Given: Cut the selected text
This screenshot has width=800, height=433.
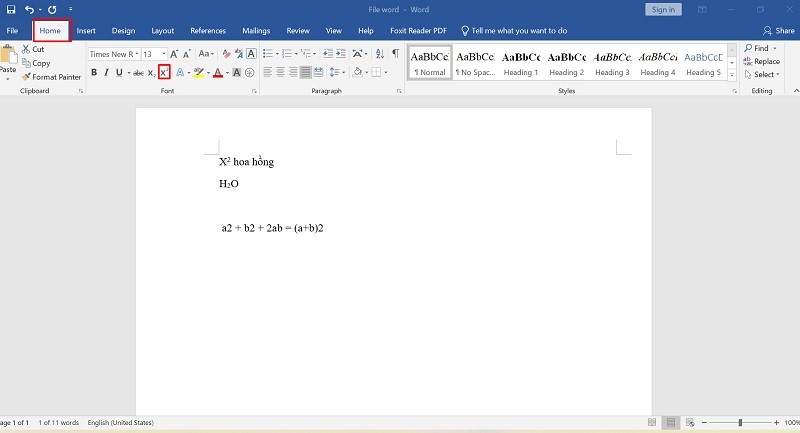Looking at the screenshot, I should (x=33, y=49).
